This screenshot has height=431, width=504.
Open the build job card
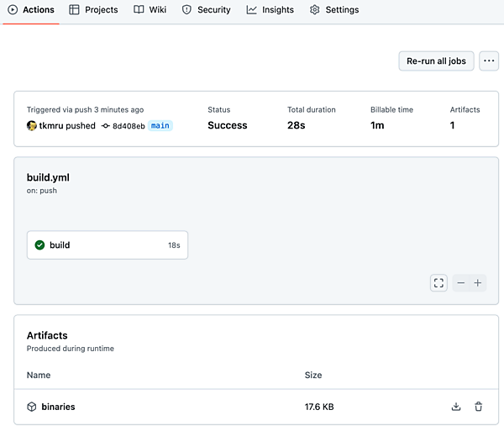(108, 245)
